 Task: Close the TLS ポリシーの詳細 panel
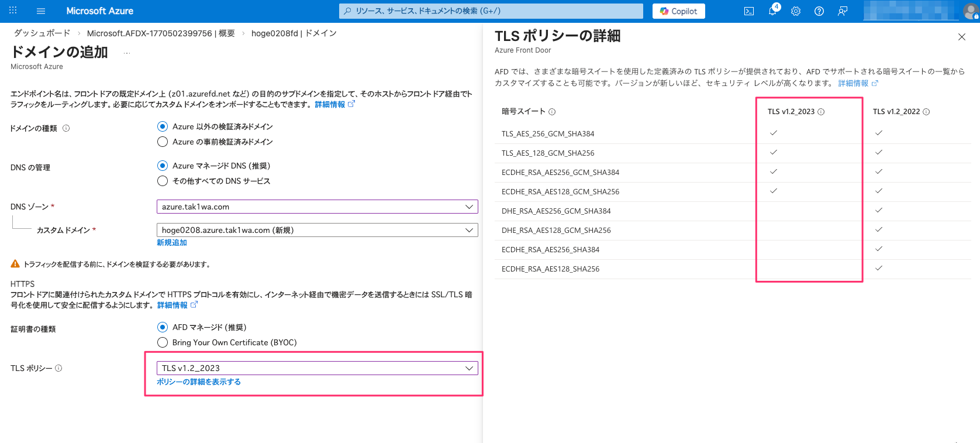coord(962,37)
